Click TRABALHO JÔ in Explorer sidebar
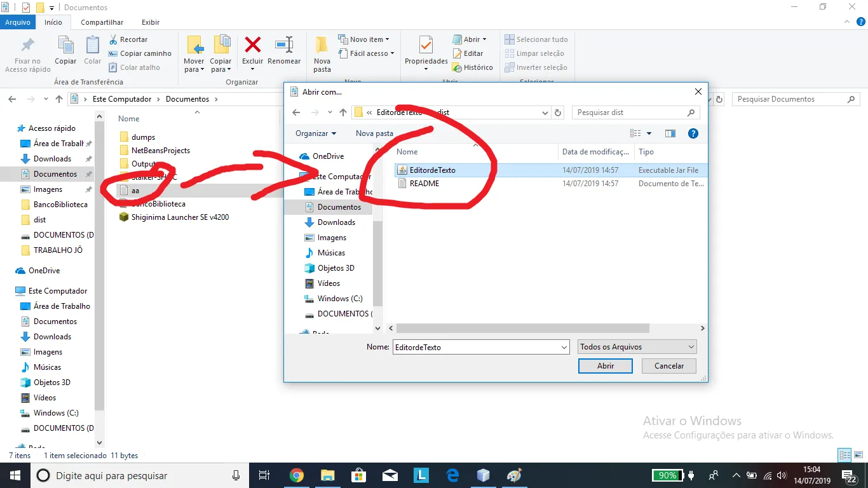Viewport: 868px width, 488px height. tap(58, 250)
